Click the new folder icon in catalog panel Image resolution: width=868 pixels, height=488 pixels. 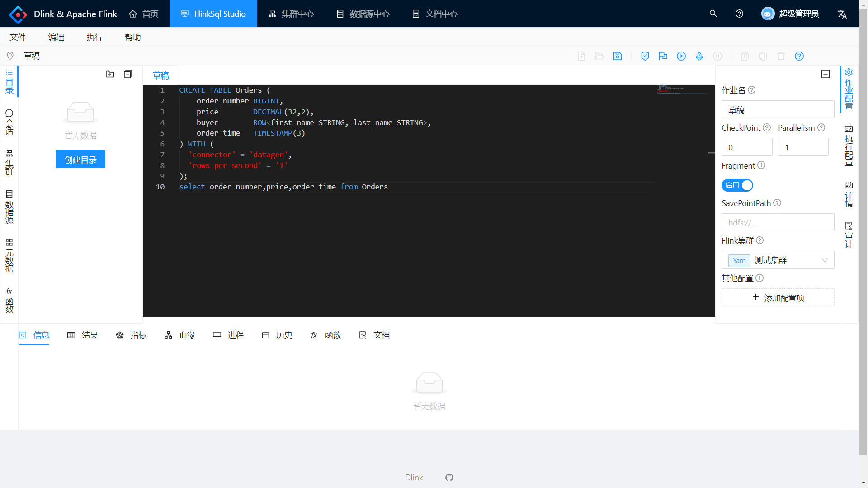point(110,74)
